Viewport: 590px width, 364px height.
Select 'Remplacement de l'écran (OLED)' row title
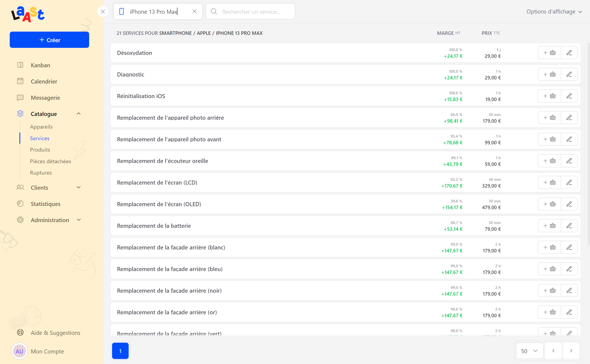pos(159,204)
